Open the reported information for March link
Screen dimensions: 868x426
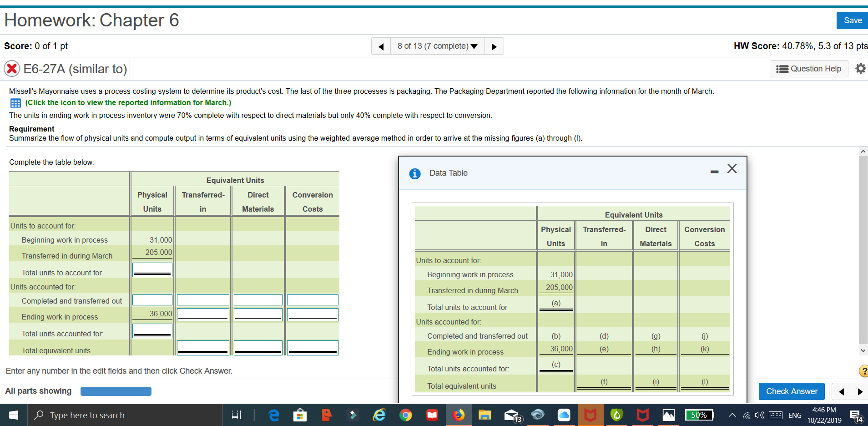pyautogui.click(x=128, y=103)
